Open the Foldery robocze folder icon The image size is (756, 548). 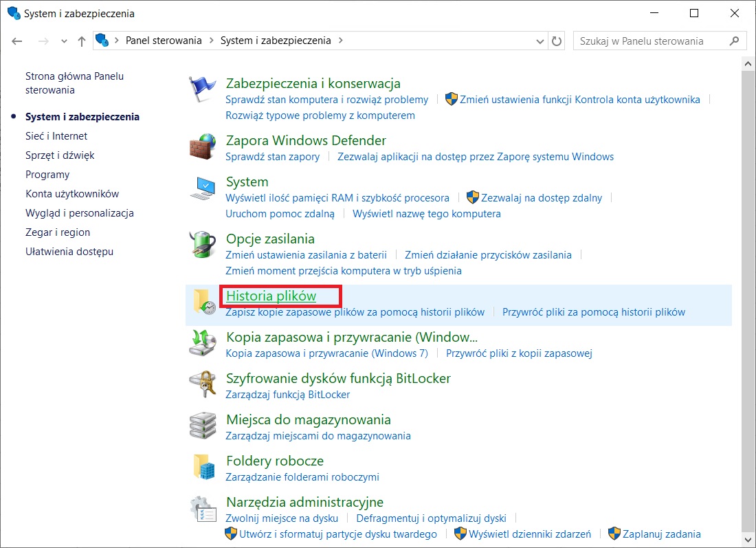coord(203,468)
